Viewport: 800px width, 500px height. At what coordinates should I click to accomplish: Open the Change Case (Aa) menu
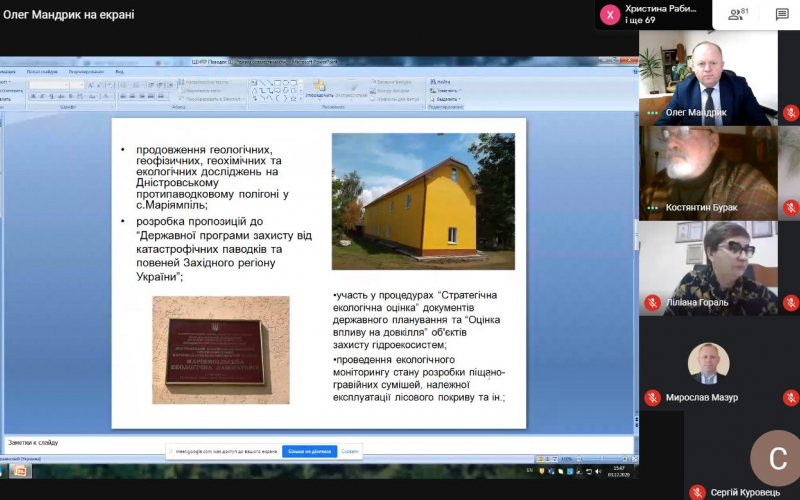pos(93,96)
